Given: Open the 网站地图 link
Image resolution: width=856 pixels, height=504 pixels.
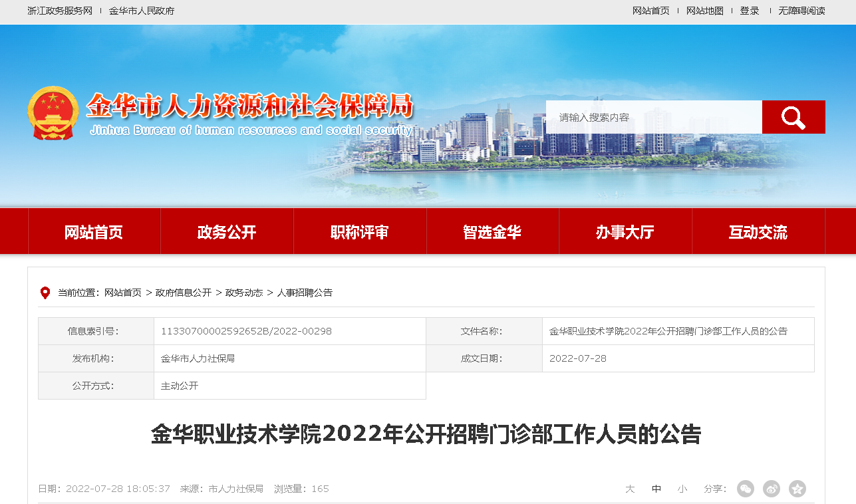Looking at the screenshot, I should pyautogui.click(x=705, y=11).
